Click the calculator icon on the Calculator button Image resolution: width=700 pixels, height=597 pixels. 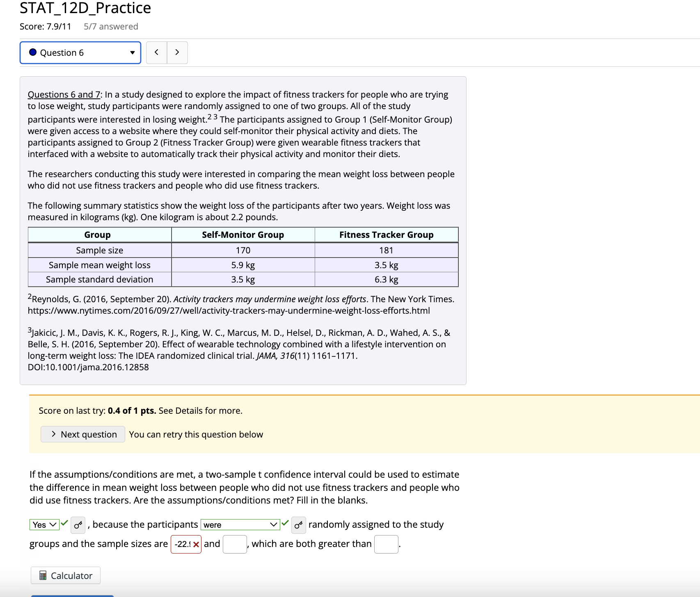(43, 575)
